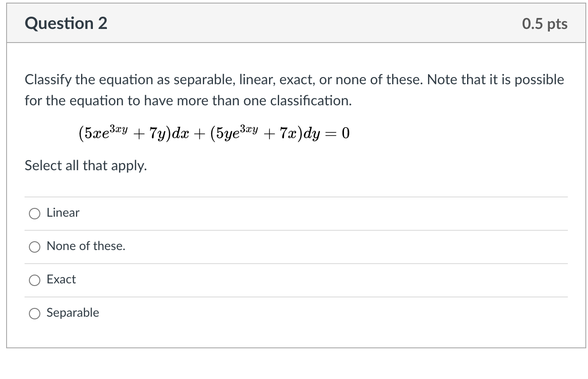This screenshot has width=588, height=379.
Task: Click the 'Separable' answer option label
Action: pyautogui.click(x=73, y=313)
